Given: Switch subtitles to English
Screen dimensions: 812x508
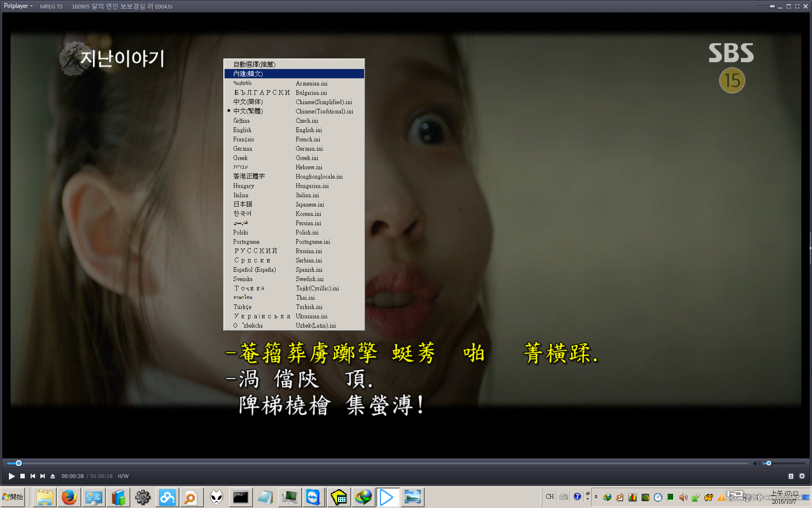Looking at the screenshot, I should pyautogui.click(x=242, y=130).
